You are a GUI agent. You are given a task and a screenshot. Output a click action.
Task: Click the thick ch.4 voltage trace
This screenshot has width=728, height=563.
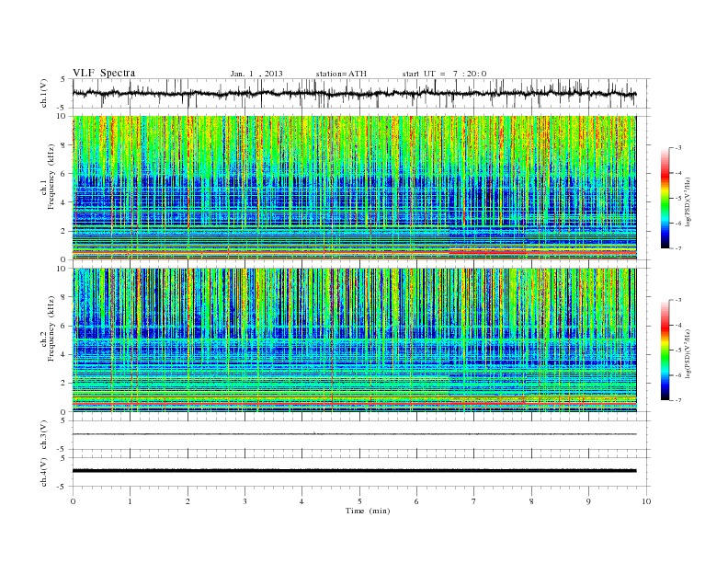pyautogui.click(x=354, y=471)
